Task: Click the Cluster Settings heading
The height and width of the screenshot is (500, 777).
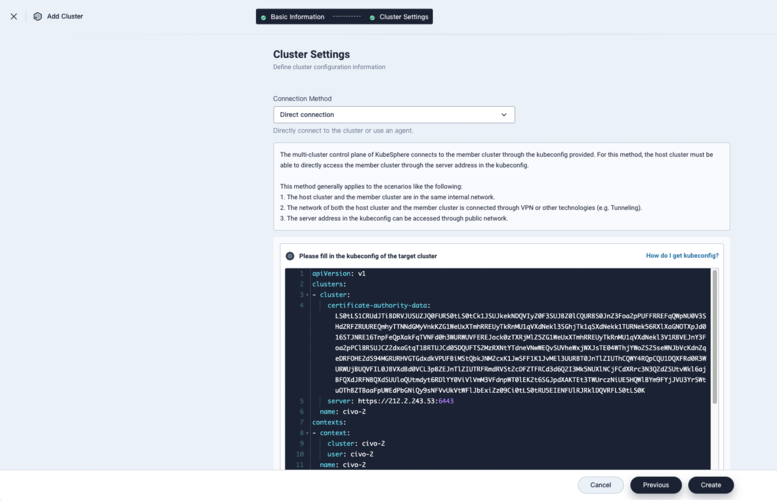Action: (x=311, y=55)
